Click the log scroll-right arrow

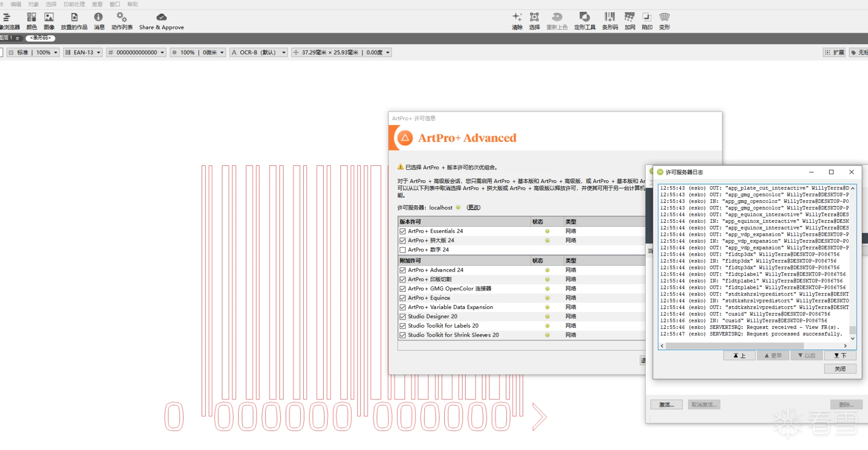[845, 346]
